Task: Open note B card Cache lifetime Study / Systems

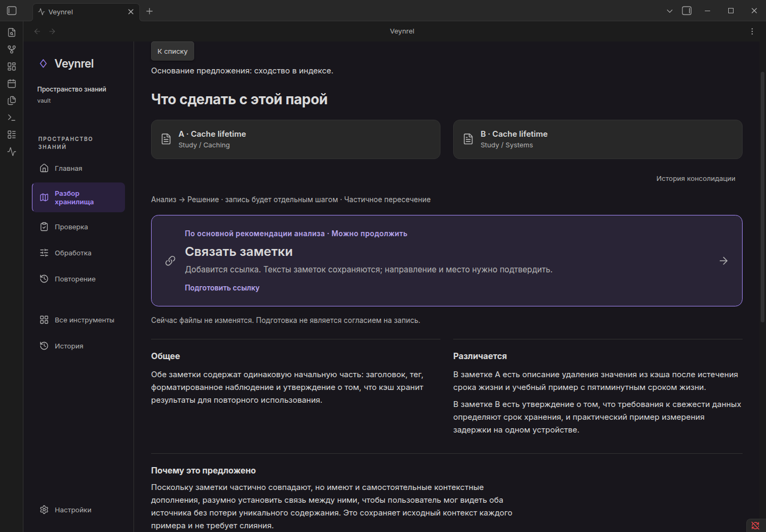Action: (x=598, y=139)
